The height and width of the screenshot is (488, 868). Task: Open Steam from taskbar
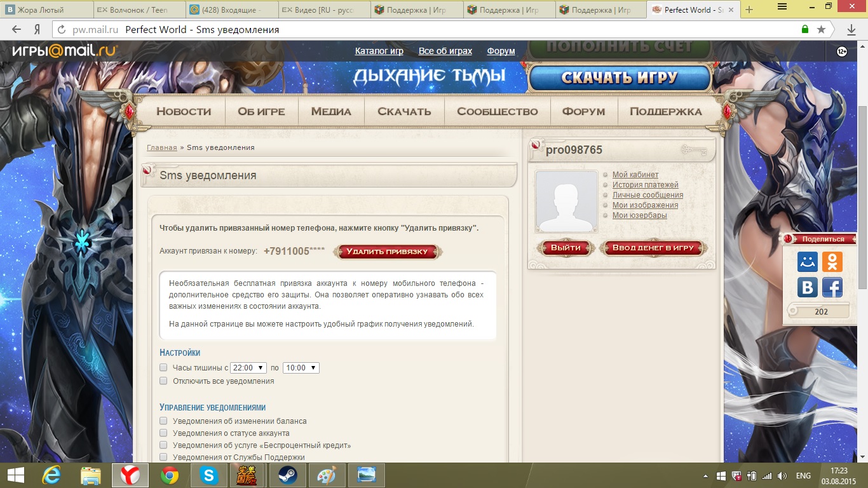pyautogui.click(x=287, y=475)
